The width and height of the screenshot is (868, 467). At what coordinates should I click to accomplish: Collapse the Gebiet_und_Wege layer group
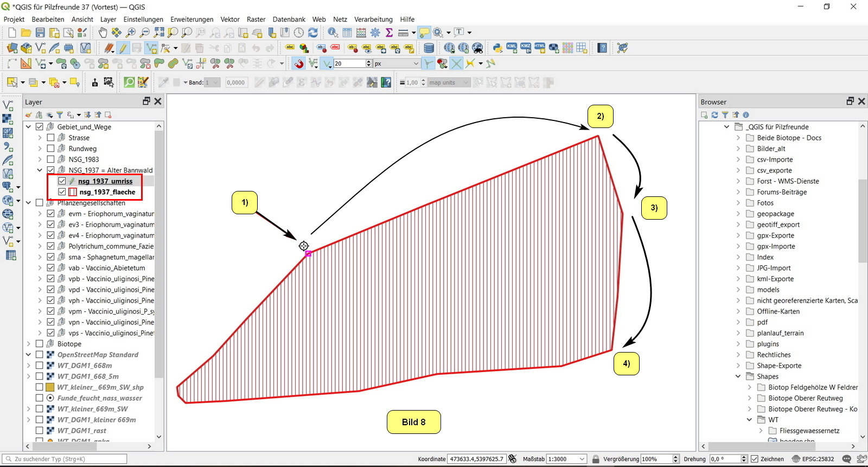28,127
